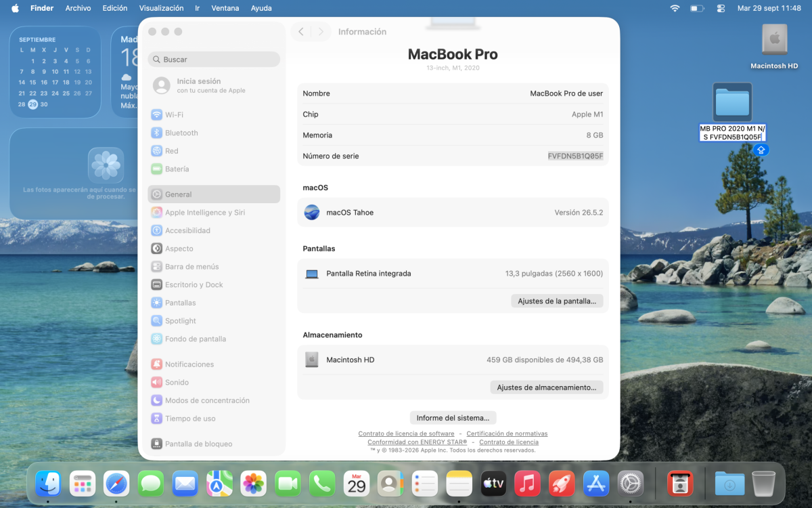Click Inicia sesión Apple account avatar
Viewport: 812px width, 508px height.
click(161, 85)
